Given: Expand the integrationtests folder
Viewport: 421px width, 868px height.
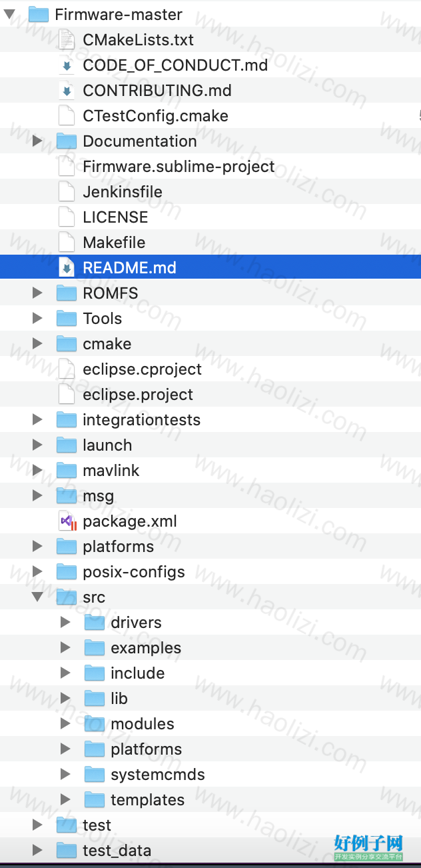Looking at the screenshot, I should pyautogui.click(x=37, y=420).
